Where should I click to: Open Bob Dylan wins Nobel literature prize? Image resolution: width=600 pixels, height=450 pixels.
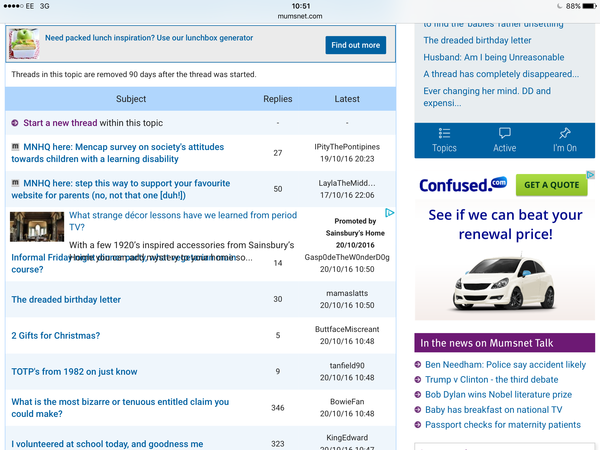click(x=499, y=395)
